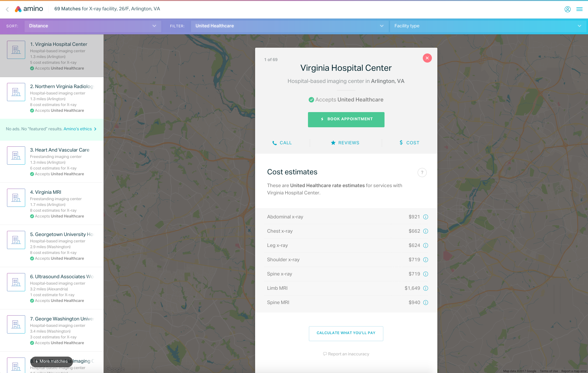The height and width of the screenshot is (373, 588).
Task: Click the $940 Spine MRI price
Action: [x=414, y=303]
